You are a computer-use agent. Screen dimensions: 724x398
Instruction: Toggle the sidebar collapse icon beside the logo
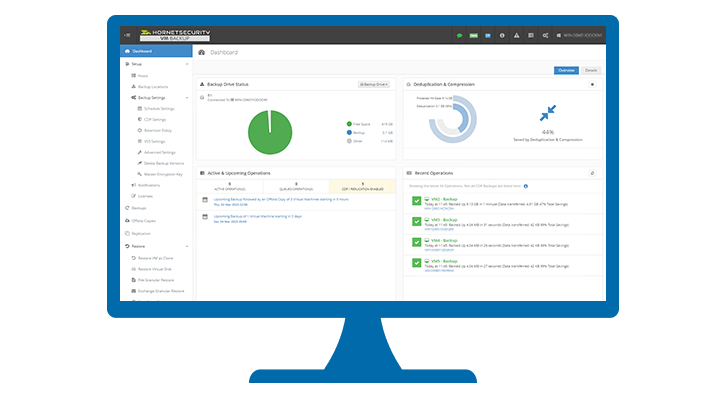click(127, 35)
